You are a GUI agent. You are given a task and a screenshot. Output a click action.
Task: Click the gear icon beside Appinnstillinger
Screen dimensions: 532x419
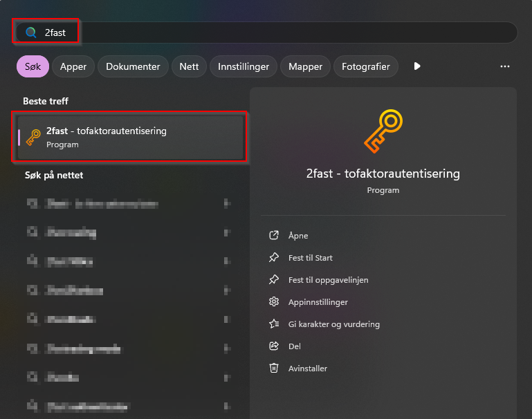coord(274,301)
